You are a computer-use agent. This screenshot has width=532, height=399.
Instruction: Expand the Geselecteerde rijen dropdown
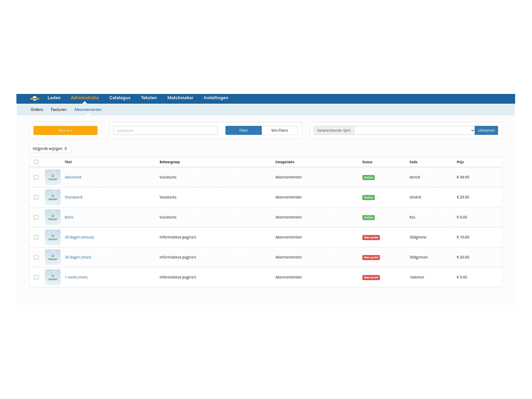(414, 130)
